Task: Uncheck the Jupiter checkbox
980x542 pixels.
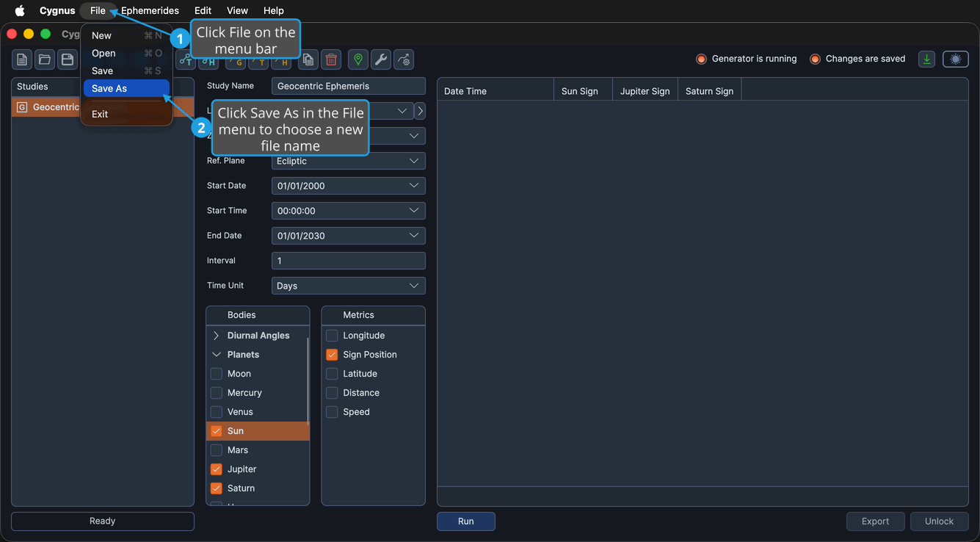Action: [217, 469]
